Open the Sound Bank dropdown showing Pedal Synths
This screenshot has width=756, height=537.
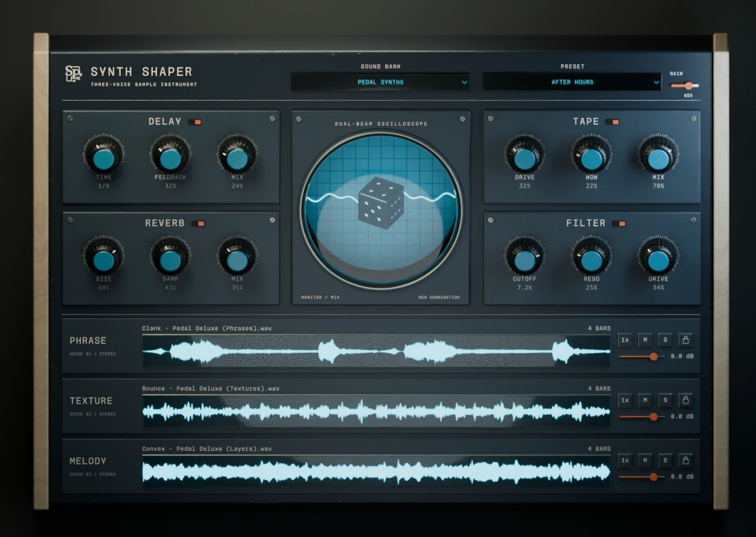point(380,82)
